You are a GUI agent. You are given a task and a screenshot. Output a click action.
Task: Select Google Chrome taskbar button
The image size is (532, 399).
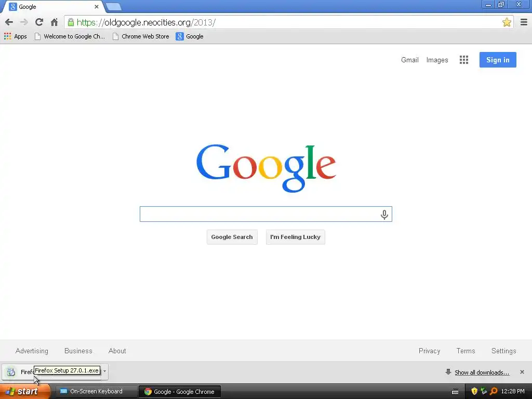click(x=180, y=392)
